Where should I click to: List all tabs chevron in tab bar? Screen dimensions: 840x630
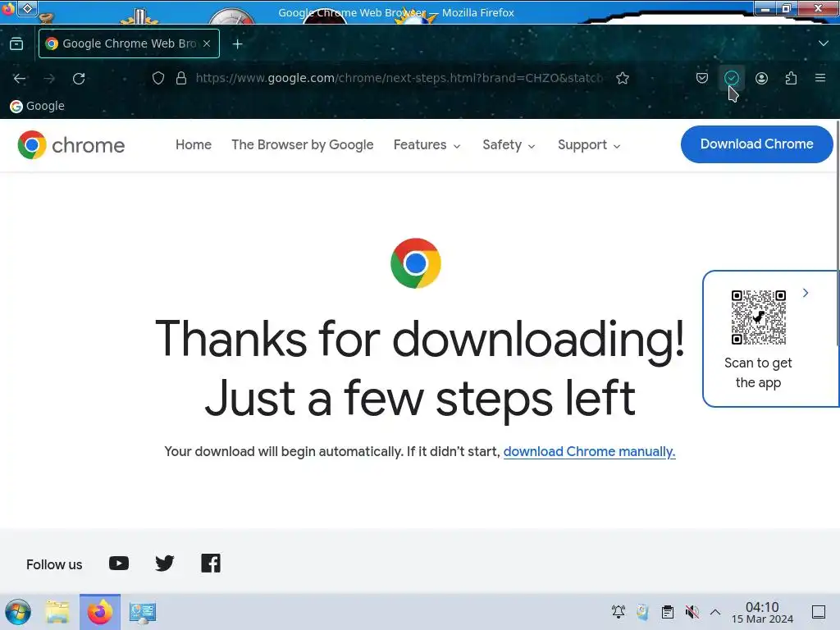(x=823, y=43)
